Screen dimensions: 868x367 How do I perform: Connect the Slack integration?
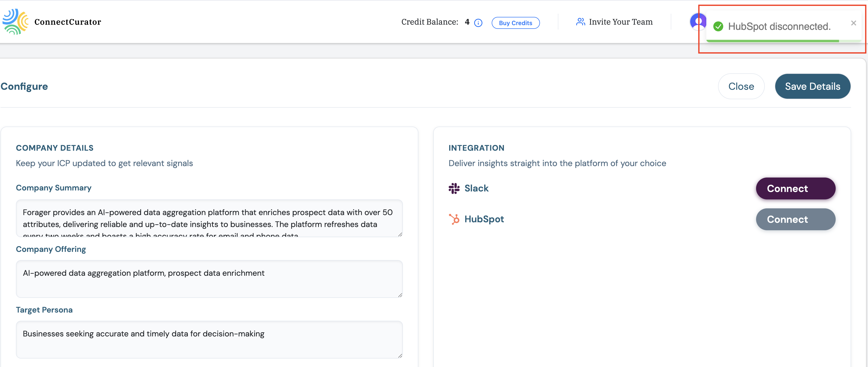(795, 188)
